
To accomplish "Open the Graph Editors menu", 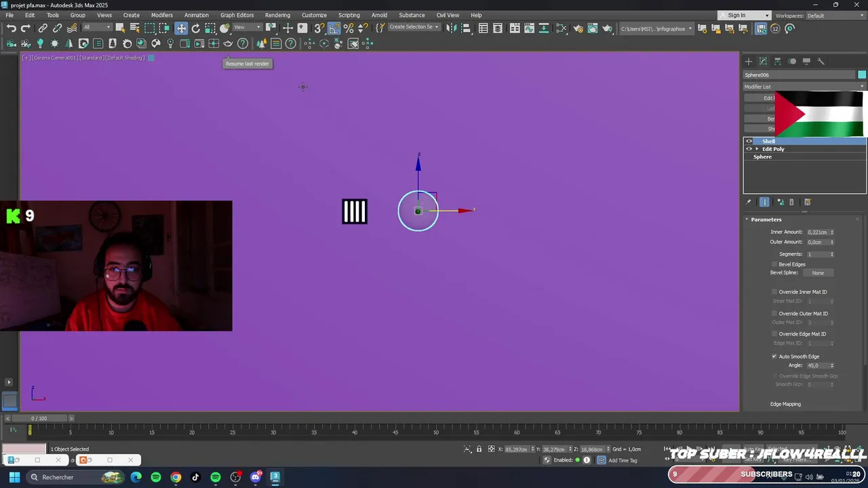I will coord(237,15).
